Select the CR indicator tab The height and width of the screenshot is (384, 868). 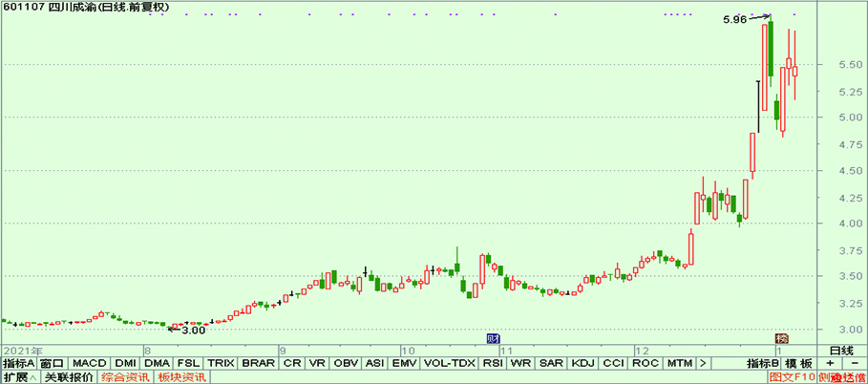click(292, 364)
